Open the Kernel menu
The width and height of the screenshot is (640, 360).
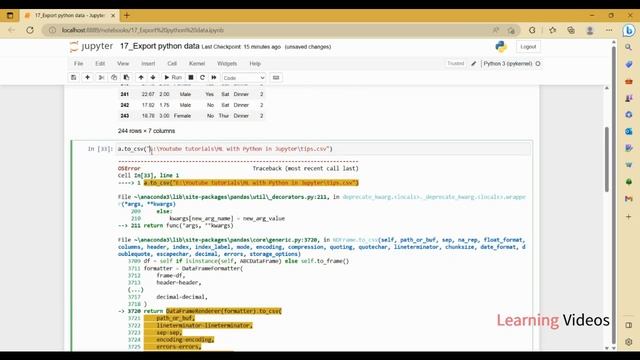[197, 64]
